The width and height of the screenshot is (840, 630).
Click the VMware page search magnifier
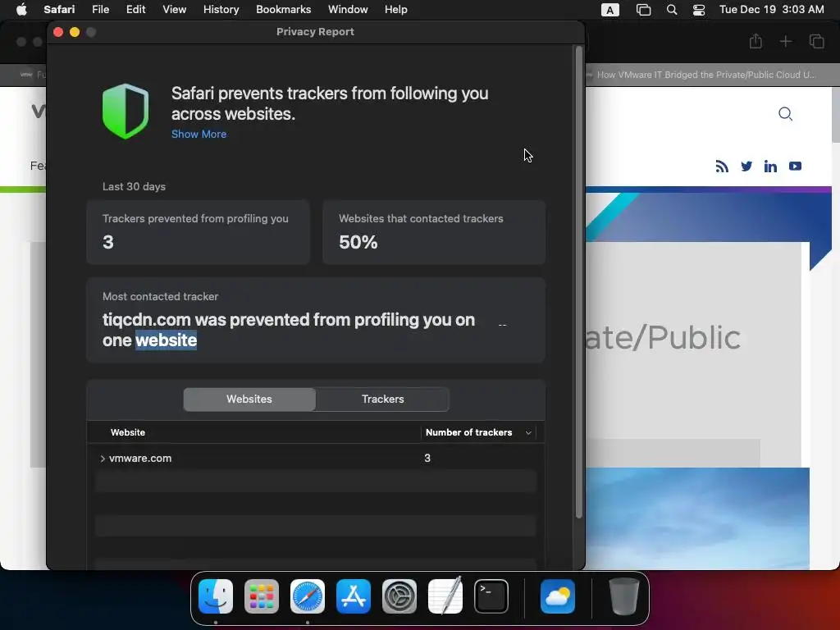coord(785,113)
